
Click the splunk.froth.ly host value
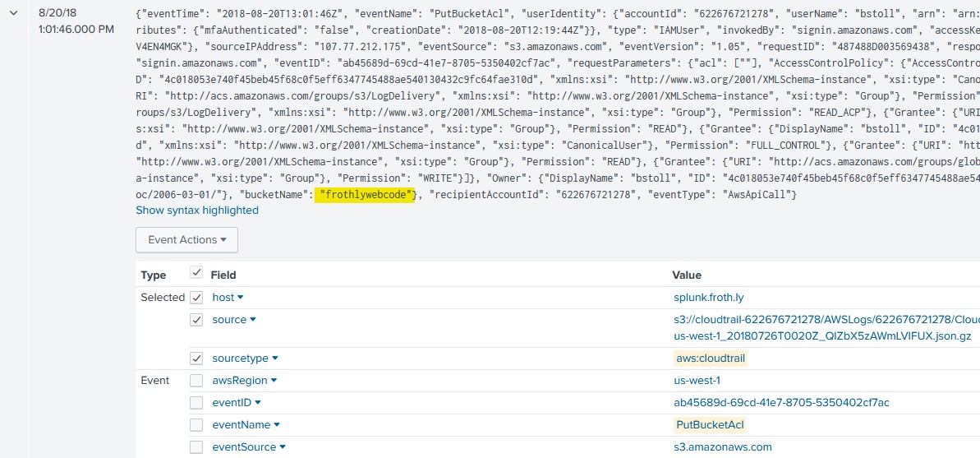(x=709, y=297)
